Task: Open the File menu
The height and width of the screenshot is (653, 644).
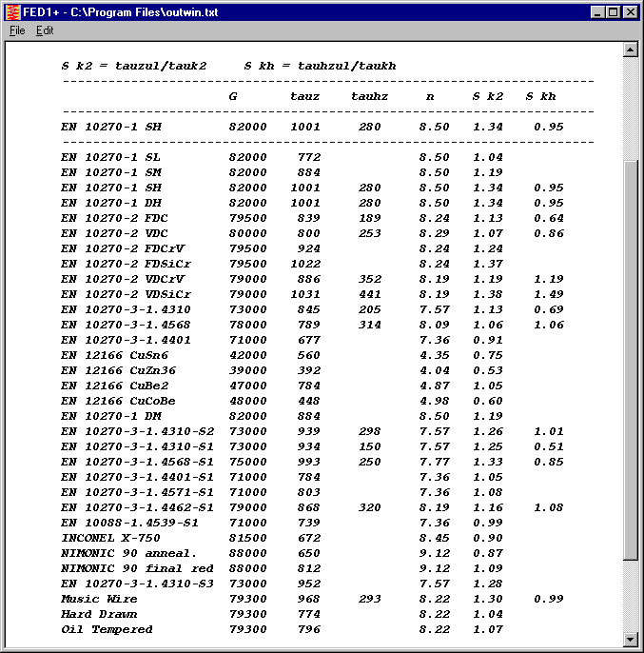Action: click(x=17, y=30)
